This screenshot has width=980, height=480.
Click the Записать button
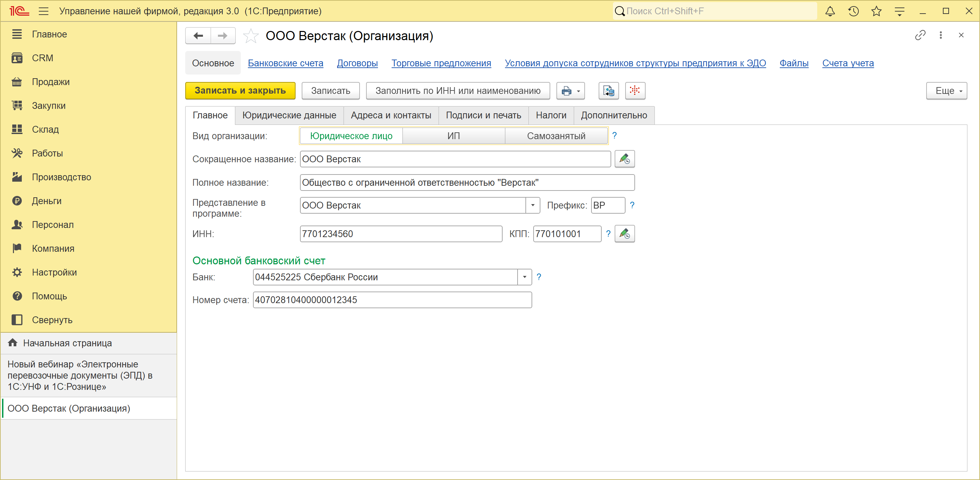[x=331, y=90]
